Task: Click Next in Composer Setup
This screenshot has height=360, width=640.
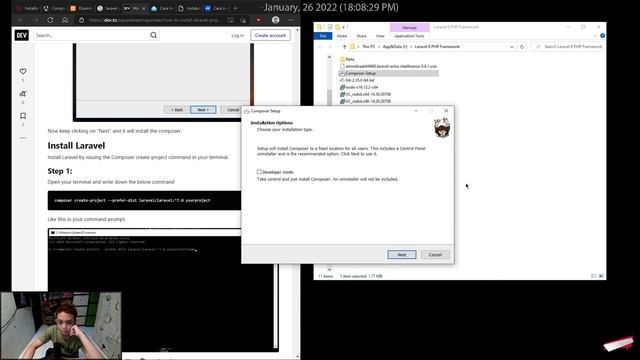Action: click(402, 255)
